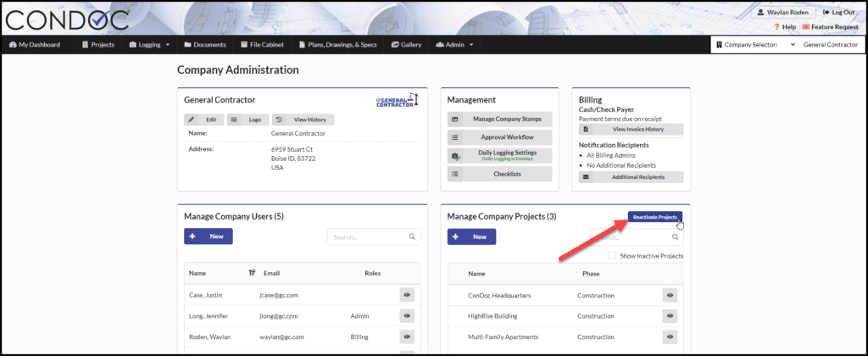
Task: Click the Logo button
Action: tap(248, 120)
